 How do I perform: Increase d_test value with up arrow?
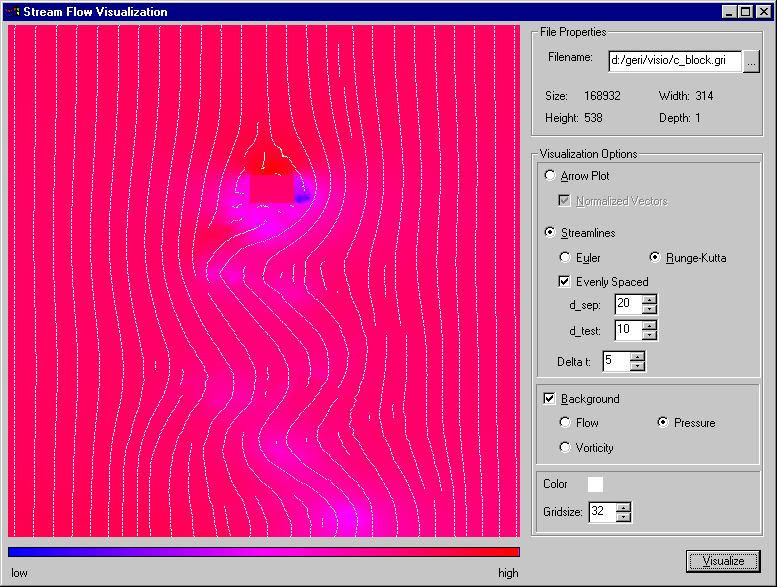[x=650, y=324]
